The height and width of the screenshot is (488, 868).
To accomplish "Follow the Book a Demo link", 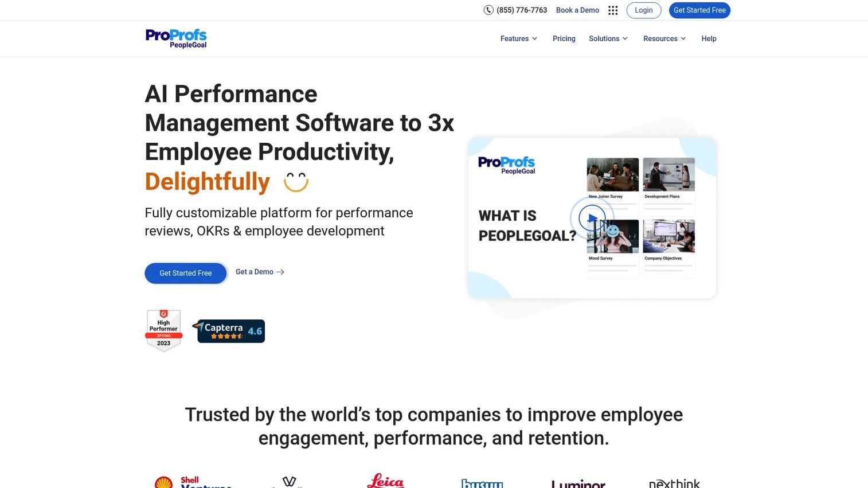I will [x=577, y=10].
